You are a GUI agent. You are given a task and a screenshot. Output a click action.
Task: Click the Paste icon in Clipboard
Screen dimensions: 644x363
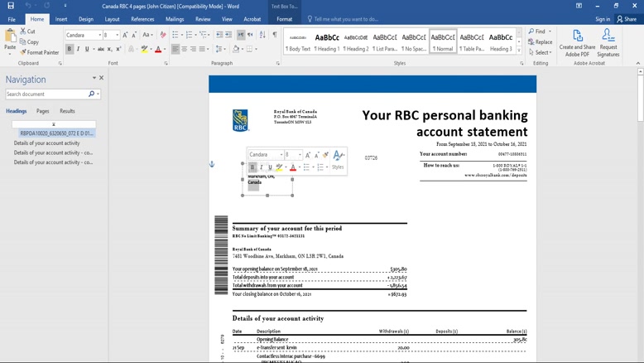(x=10, y=38)
